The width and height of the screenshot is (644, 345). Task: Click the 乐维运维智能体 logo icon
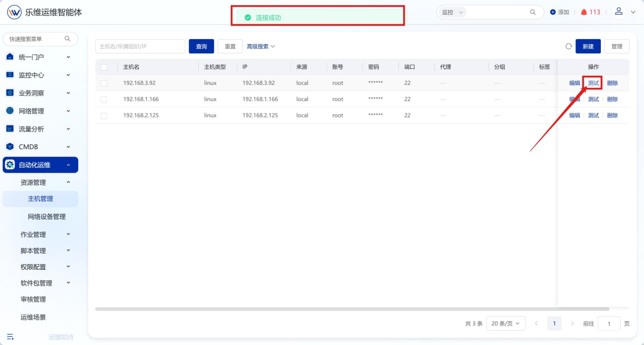point(14,12)
